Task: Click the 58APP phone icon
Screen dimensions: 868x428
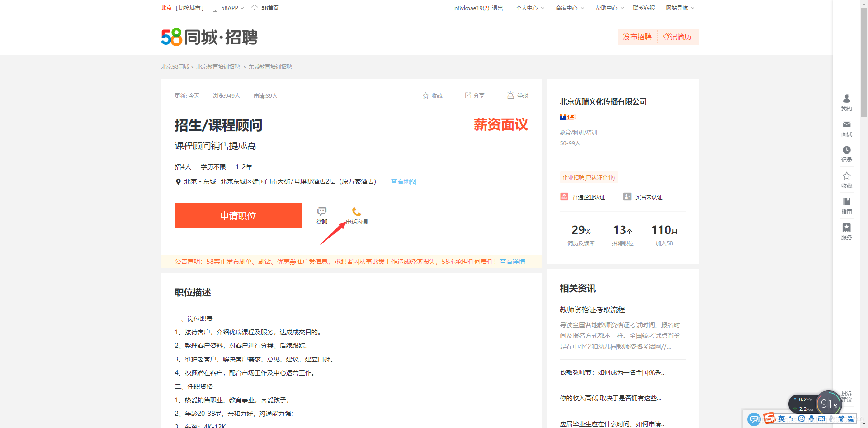Action: coord(215,8)
